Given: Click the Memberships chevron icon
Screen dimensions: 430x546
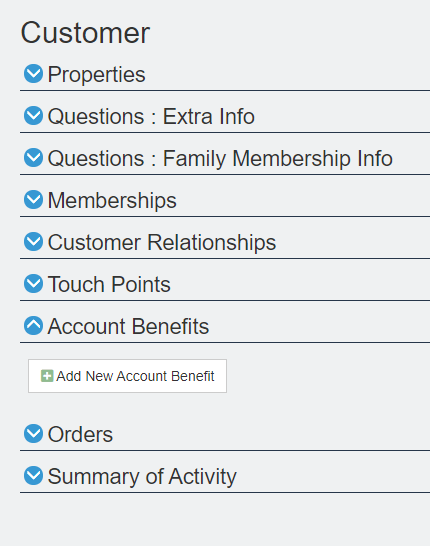Looking at the screenshot, I should (x=33, y=200).
